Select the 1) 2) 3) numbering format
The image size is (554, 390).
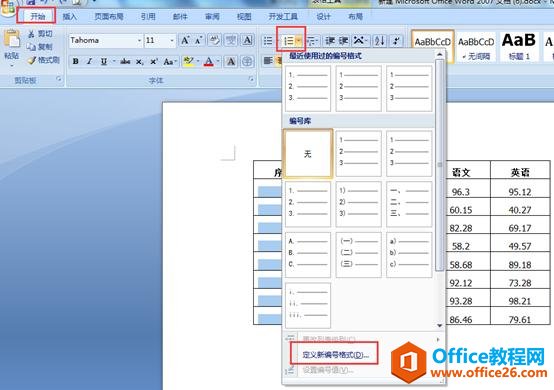[359, 204]
